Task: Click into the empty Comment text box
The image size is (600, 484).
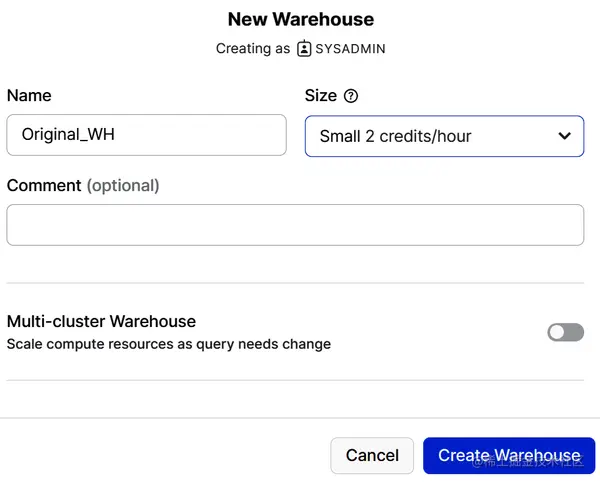Action: pos(295,225)
